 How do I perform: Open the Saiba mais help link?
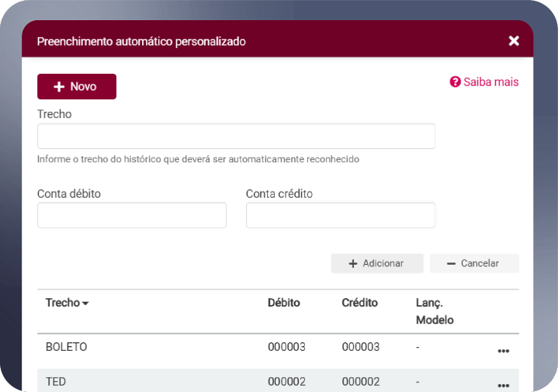484,82
